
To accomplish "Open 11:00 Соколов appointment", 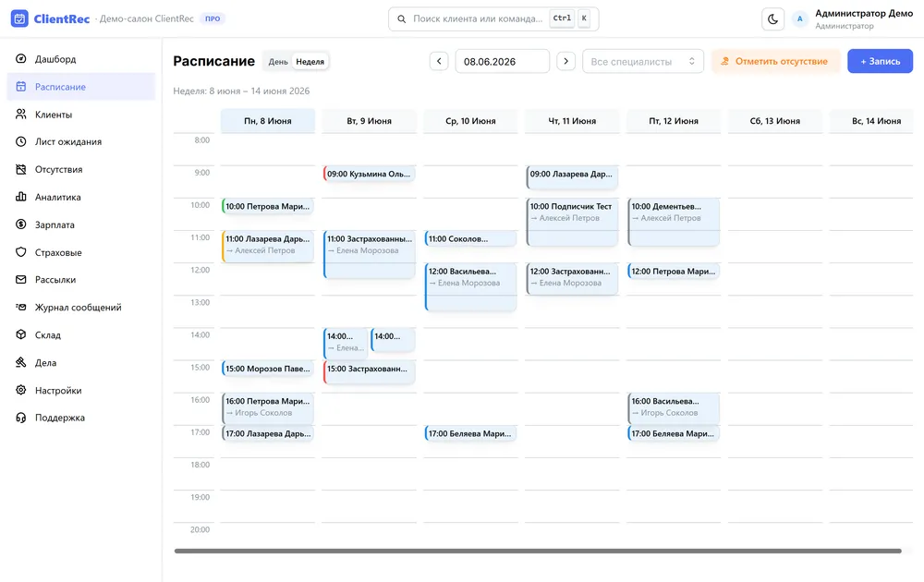I will point(470,238).
